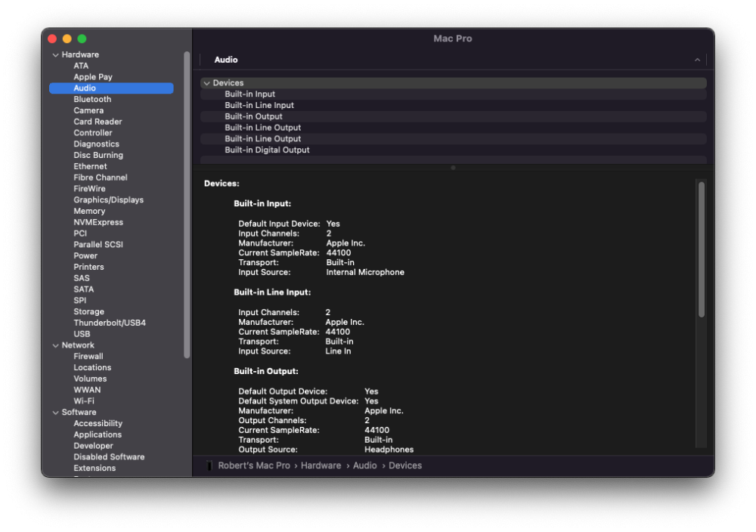This screenshot has height=532, width=756.
Task: Open Camera hardware info
Action: (x=88, y=110)
